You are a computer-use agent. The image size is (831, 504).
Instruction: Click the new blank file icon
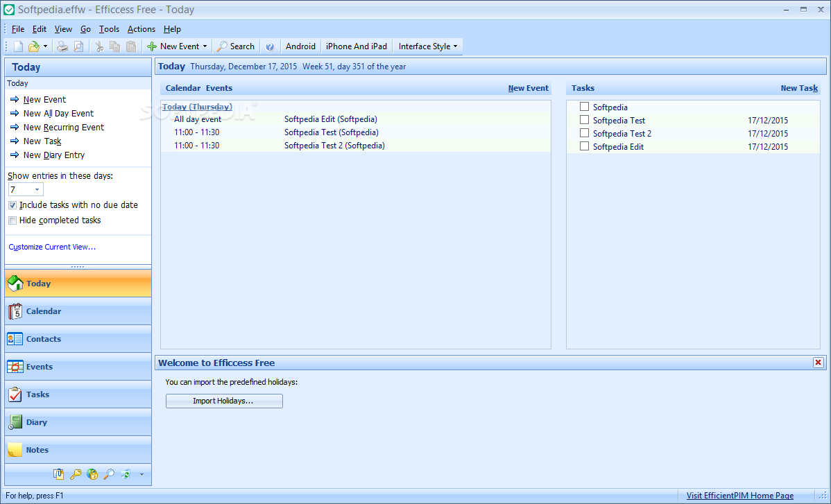19,46
